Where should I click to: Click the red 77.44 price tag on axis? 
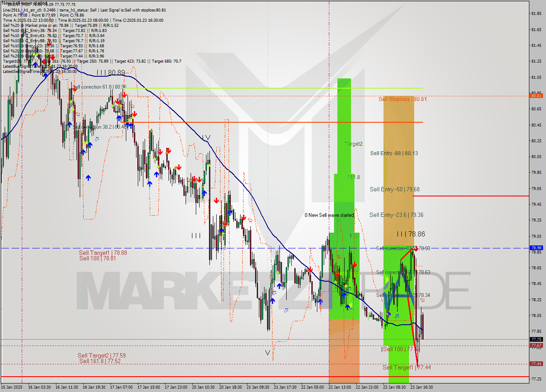(536, 364)
